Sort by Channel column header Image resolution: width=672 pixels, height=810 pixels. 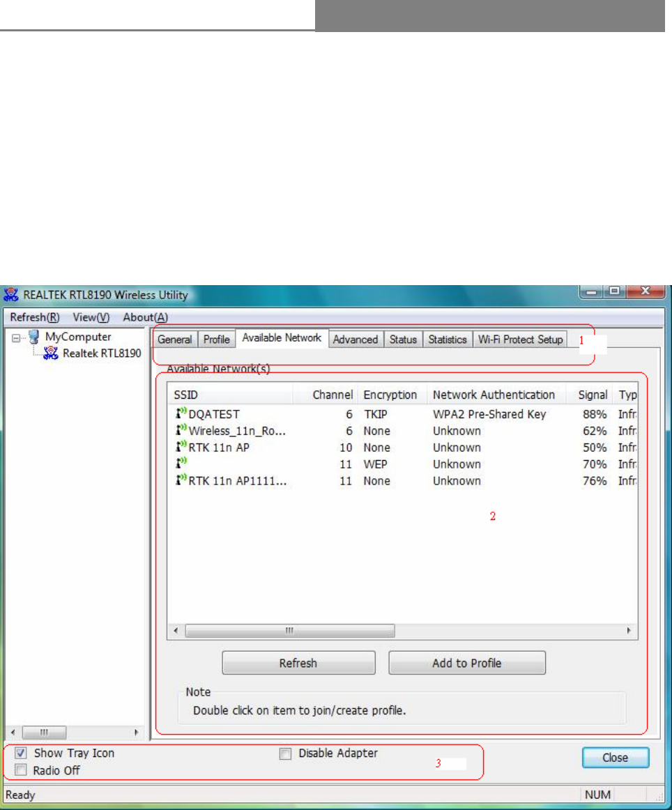(x=326, y=395)
